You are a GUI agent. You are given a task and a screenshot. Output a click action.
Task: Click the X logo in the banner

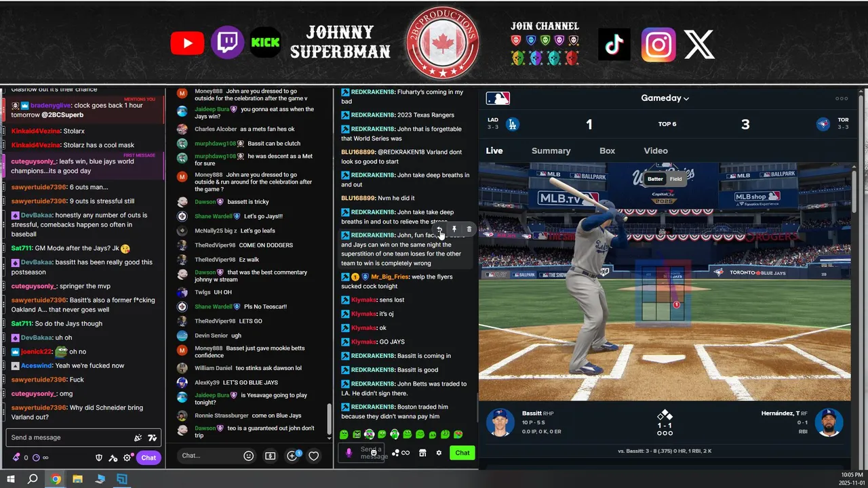click(698, 45)
